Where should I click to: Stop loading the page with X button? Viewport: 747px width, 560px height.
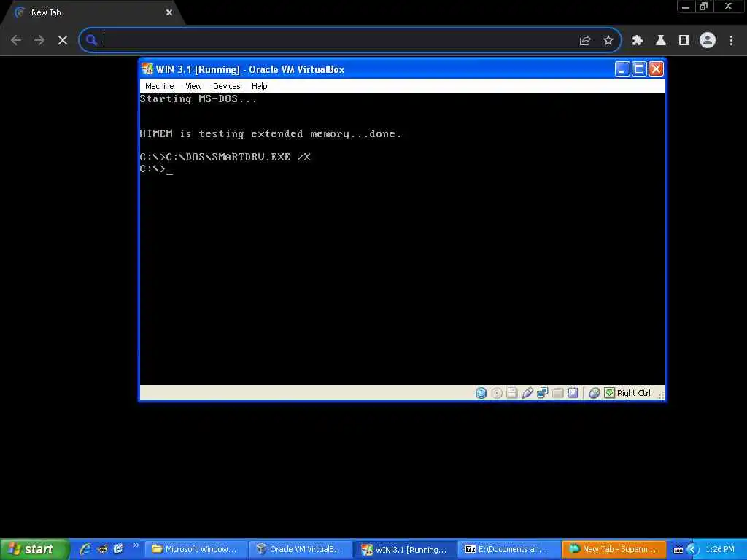[63, 41]
